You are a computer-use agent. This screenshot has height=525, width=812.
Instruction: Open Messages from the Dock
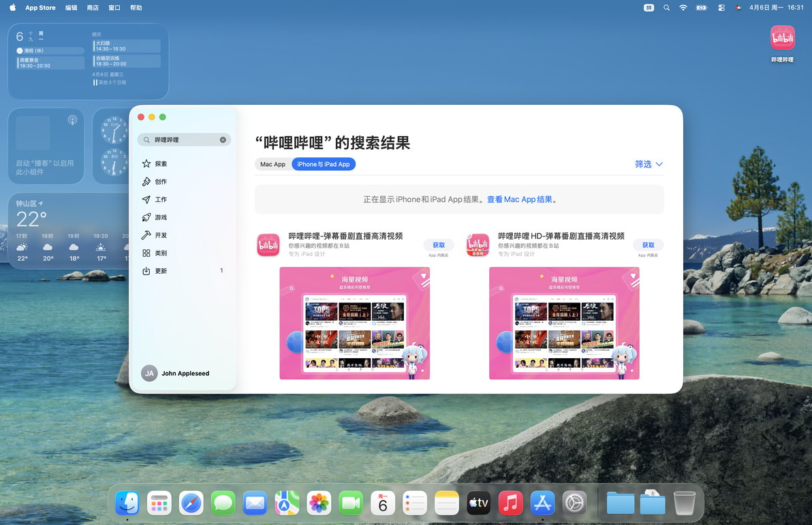tap(223, 503)
